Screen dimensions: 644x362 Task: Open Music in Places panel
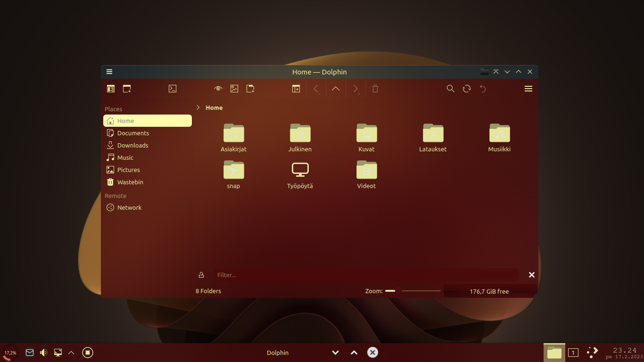(x=148, y=157)
